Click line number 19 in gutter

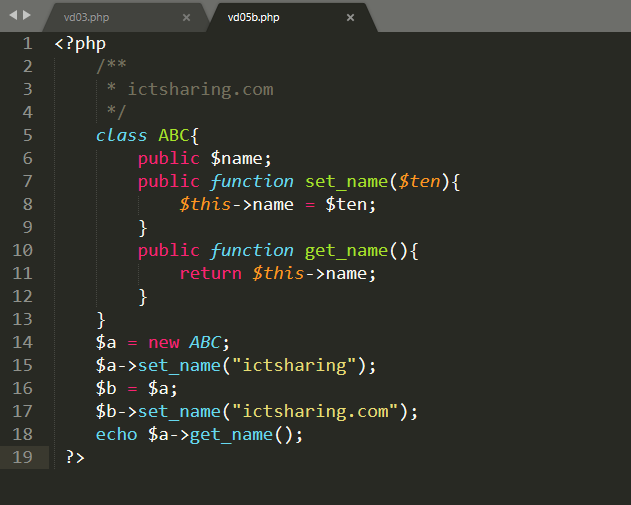click(x=23, y=457)
